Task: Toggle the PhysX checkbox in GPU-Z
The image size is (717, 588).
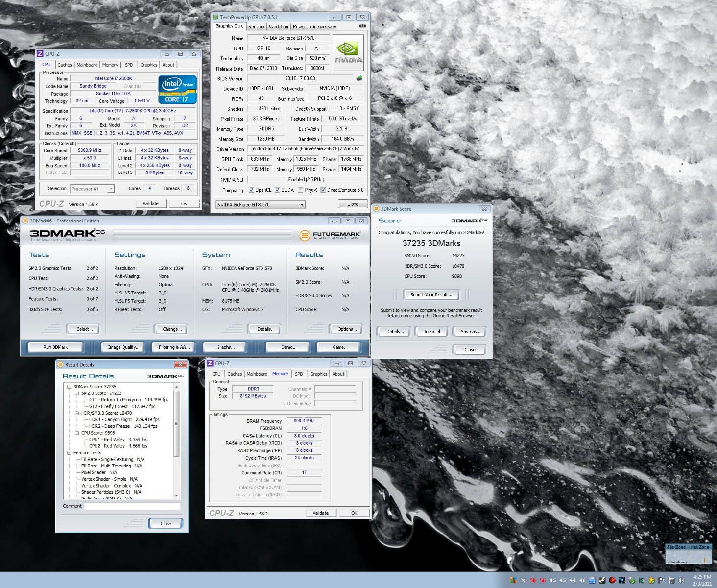Action: coord(300,190)
